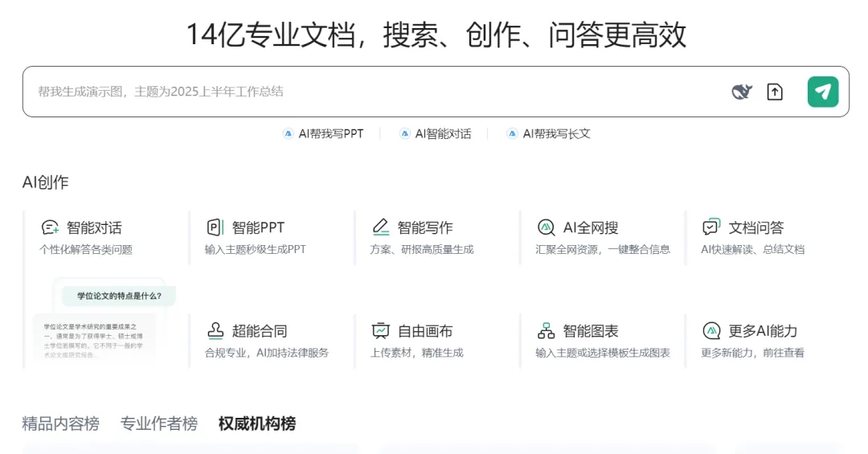Open the 智能写作 card title

pyautogui.click(x=425, y=227)
